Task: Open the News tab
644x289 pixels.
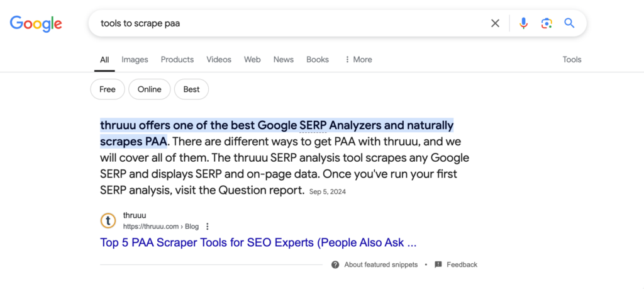Action: [284, 60]
